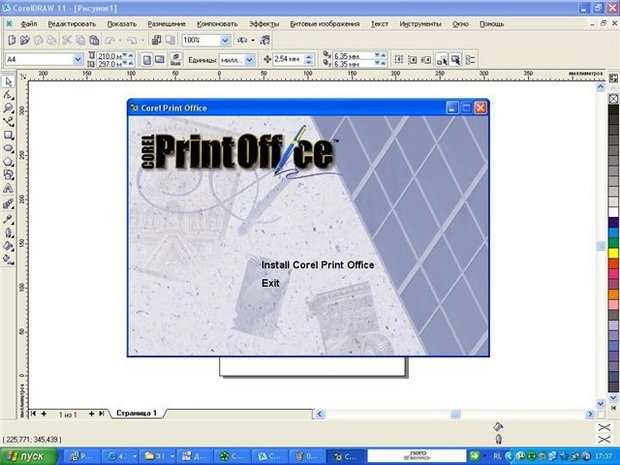This screenshot has height=465, width=620.
Task: Open the Файл menu
Action: coord(29,22)
